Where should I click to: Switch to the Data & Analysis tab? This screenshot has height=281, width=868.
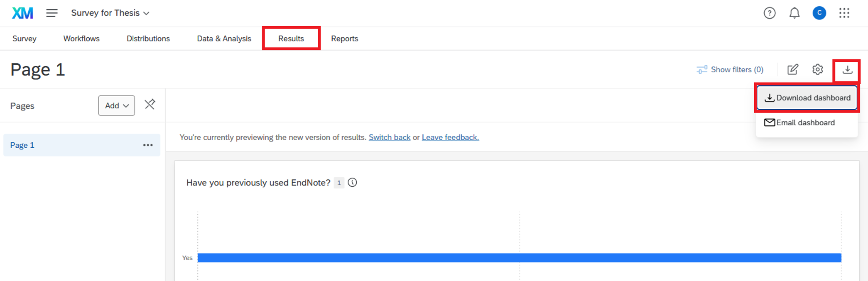coord(224,39)
